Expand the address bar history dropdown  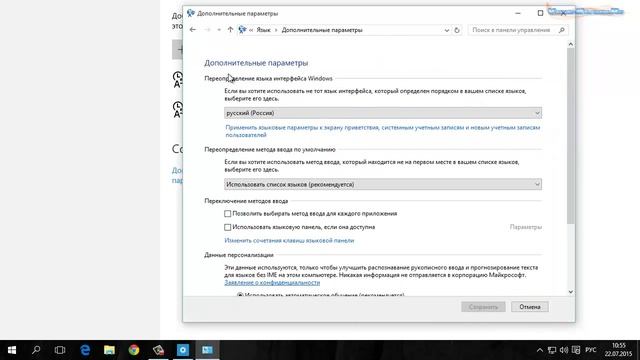(x=447, y=30)
